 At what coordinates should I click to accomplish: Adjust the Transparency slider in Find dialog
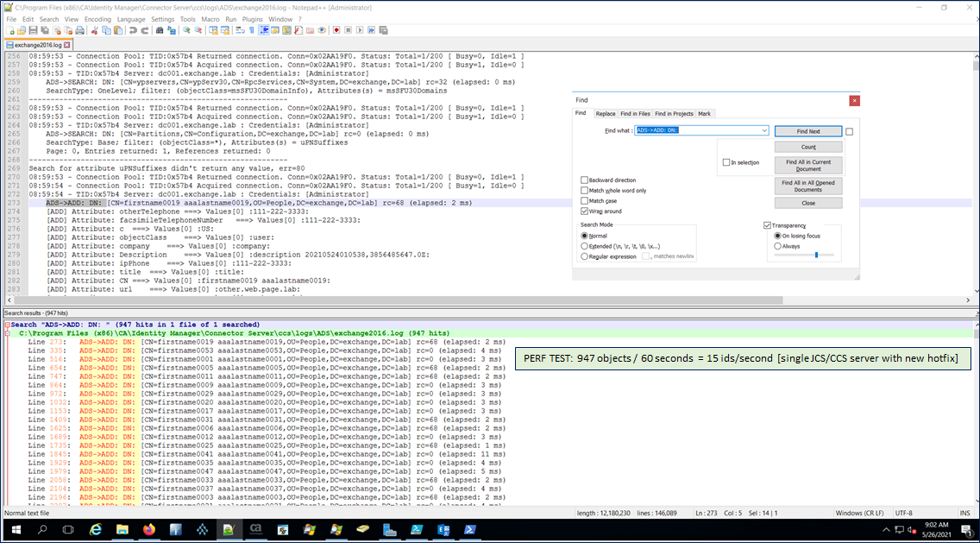(x=816, y=256)
